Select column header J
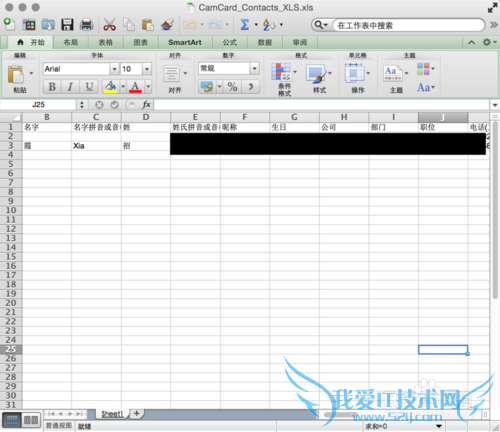The width and height of the screenshot is (500, 432). tap(443, 117)
